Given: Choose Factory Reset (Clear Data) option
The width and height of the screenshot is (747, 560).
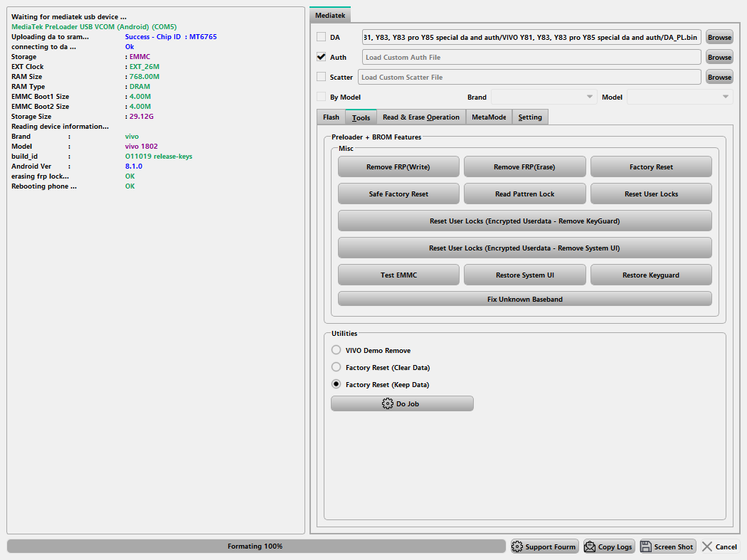Looking at the screenshot, I should coord(337,367).
